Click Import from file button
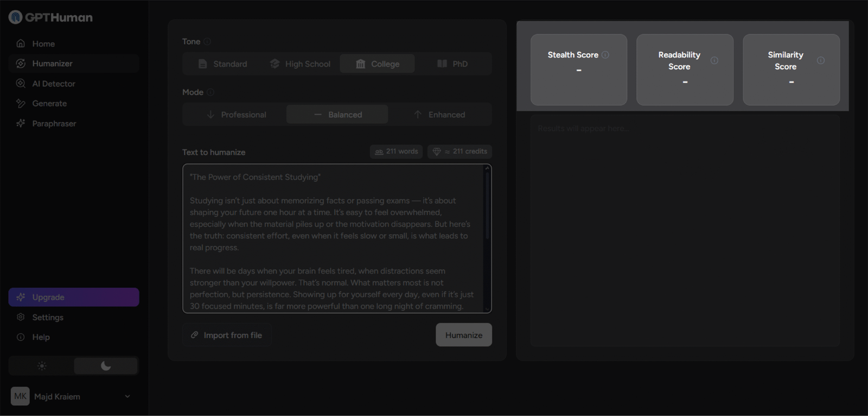This screenshot has height=416, width=868. [x=227, y=335]
